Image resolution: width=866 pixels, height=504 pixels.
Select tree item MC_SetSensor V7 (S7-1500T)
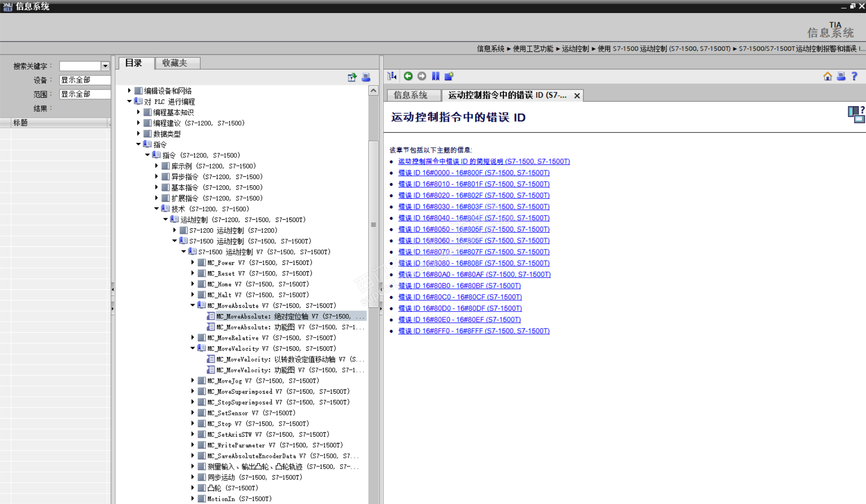(251, 413)
